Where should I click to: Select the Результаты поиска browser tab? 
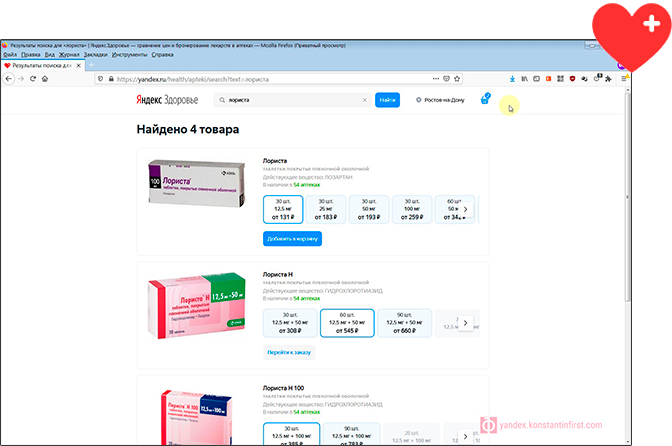pyautogui.click(x=42, y=66)
